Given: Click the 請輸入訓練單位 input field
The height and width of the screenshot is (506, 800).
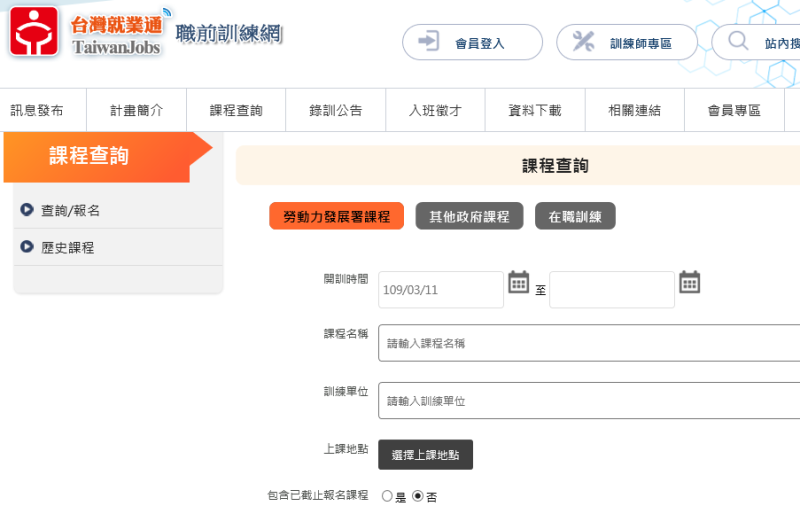Looking at the screenshot, I should (x=589, y=400).
